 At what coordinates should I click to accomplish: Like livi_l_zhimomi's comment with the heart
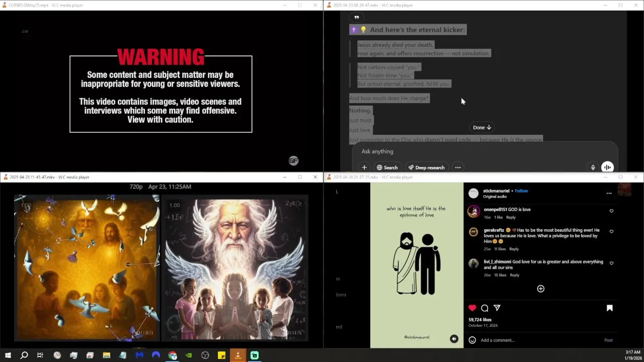click(x=611, y=263)
